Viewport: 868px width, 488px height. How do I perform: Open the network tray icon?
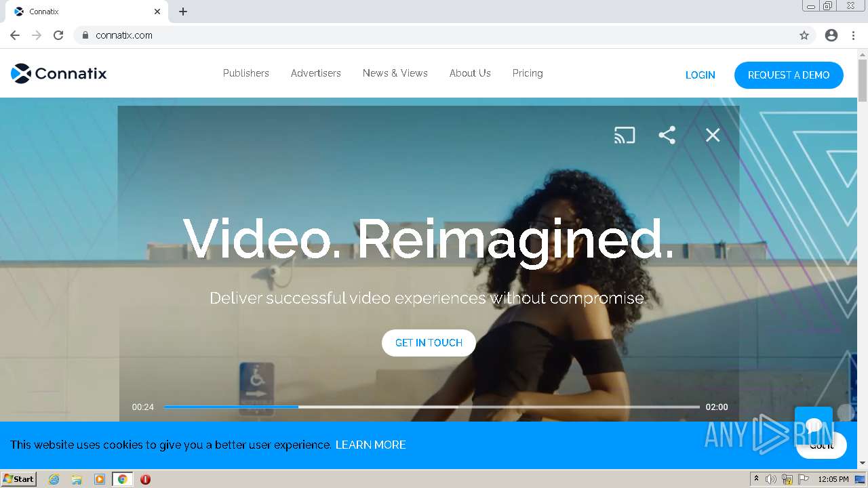(x=787, y=479)
